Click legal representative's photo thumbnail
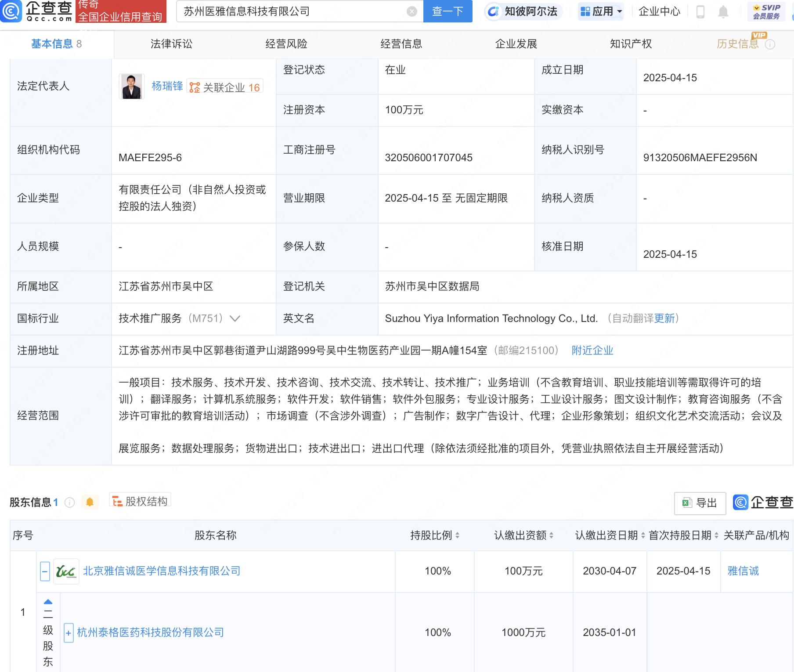 132,86
